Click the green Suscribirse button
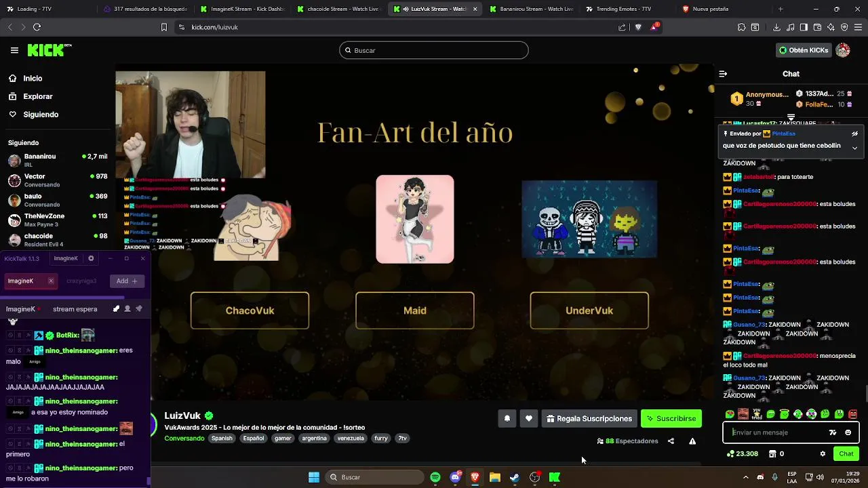The height and width of the screenshot is (488, 868). (671, 419)
